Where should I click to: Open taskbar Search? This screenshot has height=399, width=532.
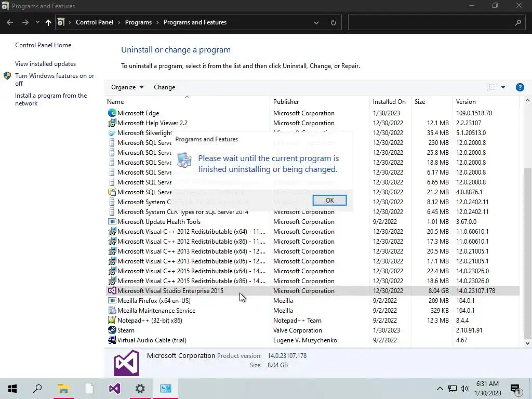37,389
